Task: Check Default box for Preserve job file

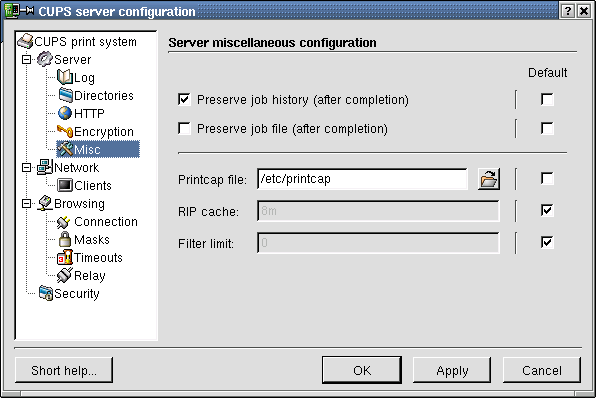Action: 547,128
